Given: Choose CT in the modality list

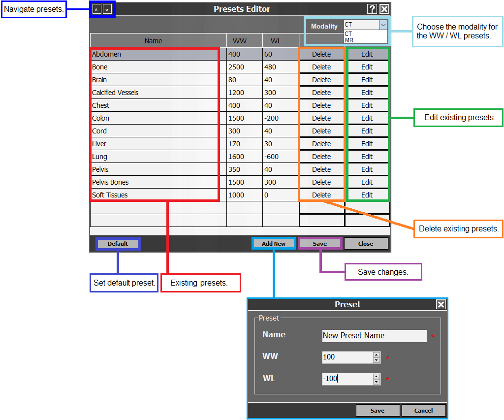Looking at the screenshot, I should coord(348,34).
